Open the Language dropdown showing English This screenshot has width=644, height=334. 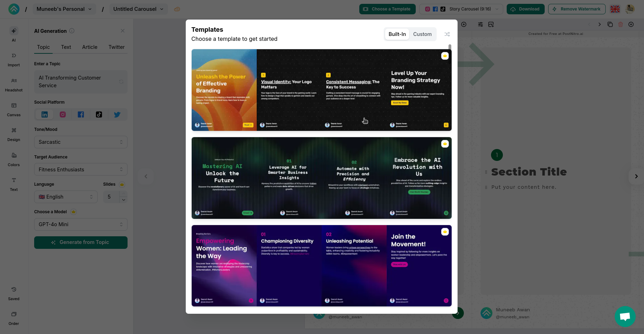(66, 197)
